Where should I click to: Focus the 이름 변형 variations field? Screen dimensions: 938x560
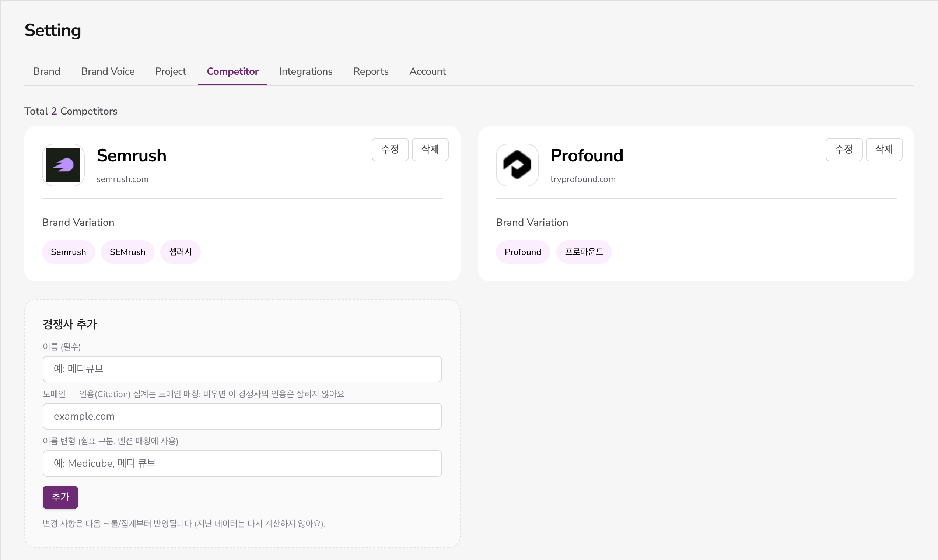[242, 463]
